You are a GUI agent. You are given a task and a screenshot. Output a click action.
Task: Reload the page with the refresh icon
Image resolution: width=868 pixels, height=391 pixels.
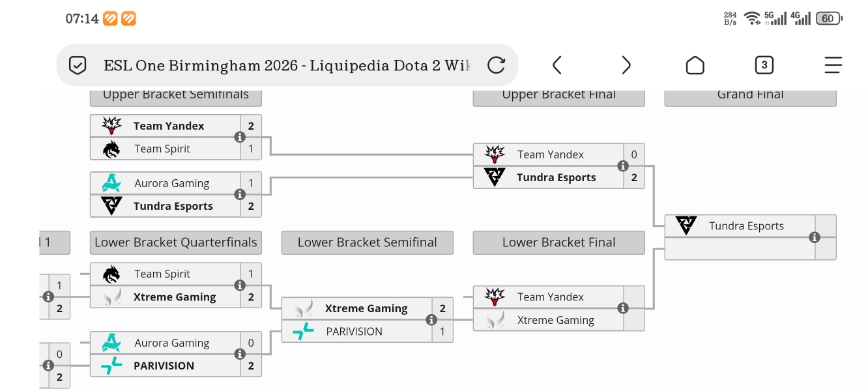[496, 65]
